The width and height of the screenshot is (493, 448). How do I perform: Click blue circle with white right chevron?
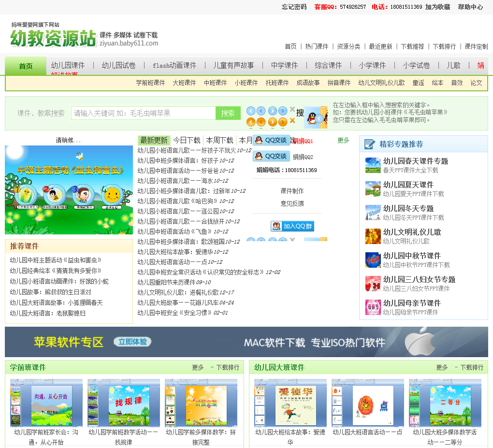(x=273, y=111)
